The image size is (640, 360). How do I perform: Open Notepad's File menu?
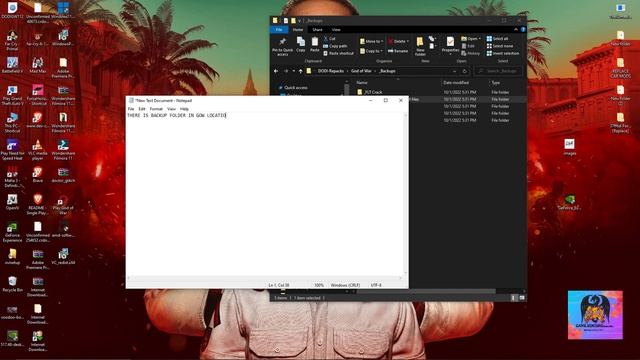coord(131,109)
